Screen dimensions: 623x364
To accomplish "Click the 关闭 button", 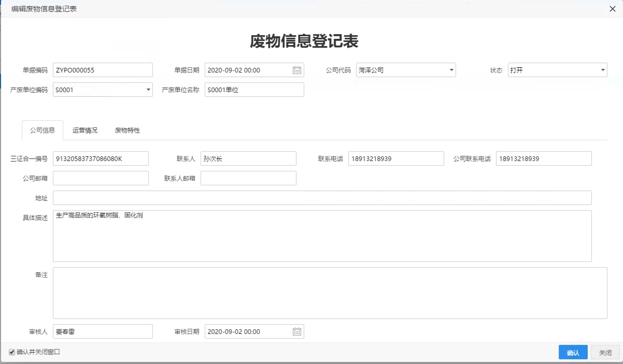I will (605, 352).
